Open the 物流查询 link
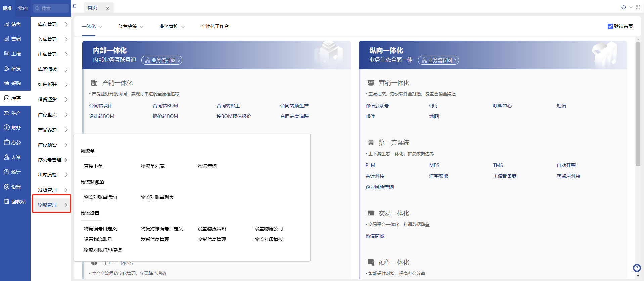The width and height of the screenshot is (644, 281). point(207,166)
